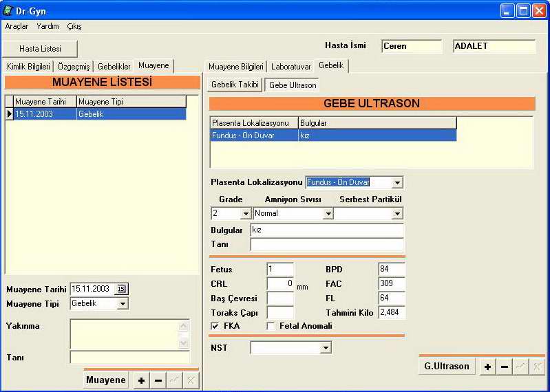550x392 pixels.
Task: Expand the Amniyon Sıvısı dropdown
Action: (x=328, y=214)
